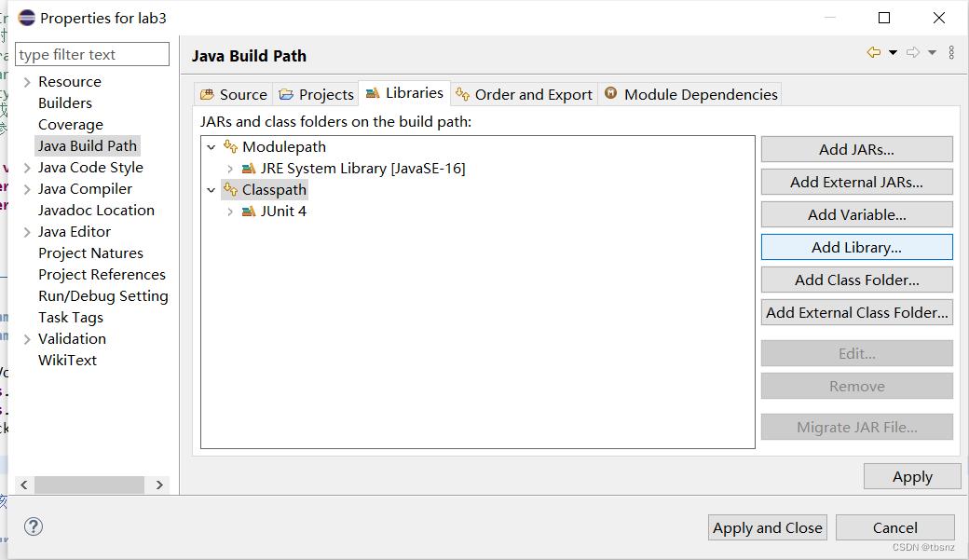Click the Apply button

click(912, 476)
